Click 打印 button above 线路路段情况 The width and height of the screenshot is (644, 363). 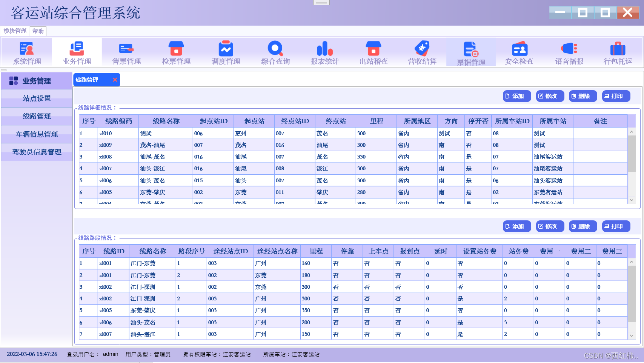point(616,226)
